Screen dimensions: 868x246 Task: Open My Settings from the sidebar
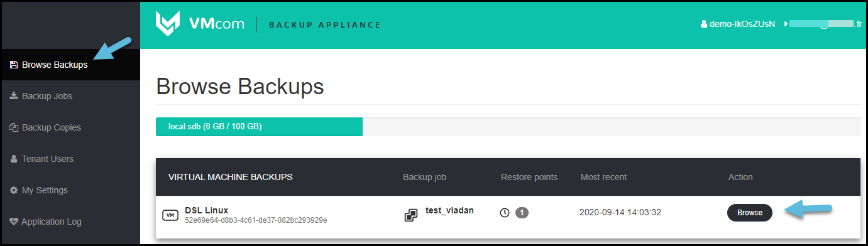pos(45,190)
